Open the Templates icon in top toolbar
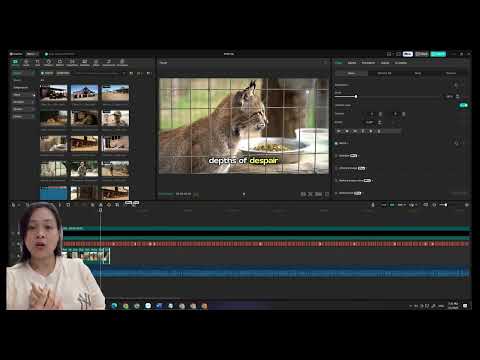 122,62
